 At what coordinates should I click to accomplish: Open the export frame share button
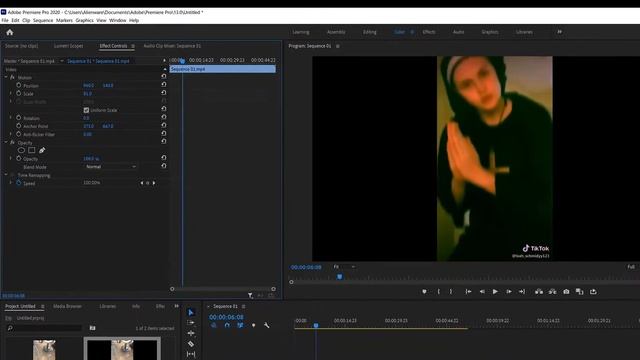point(593,291)
